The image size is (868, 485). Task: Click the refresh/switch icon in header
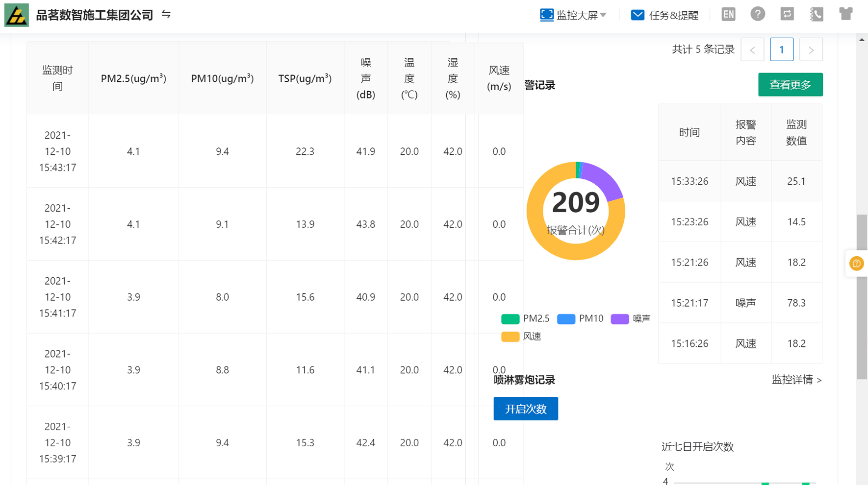point(787,14)
